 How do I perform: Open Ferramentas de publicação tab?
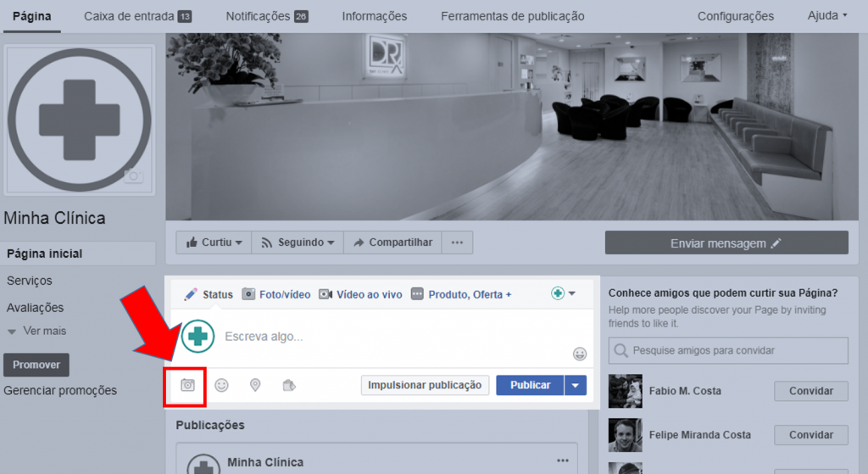click(x=513, y=16)
